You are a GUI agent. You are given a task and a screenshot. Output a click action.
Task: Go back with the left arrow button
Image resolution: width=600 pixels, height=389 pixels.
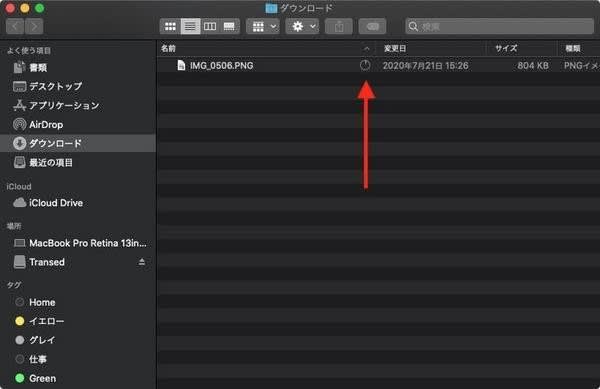click(15, 26)
